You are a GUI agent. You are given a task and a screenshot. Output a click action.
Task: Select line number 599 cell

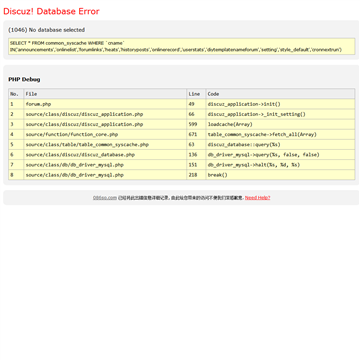[196, 124]
